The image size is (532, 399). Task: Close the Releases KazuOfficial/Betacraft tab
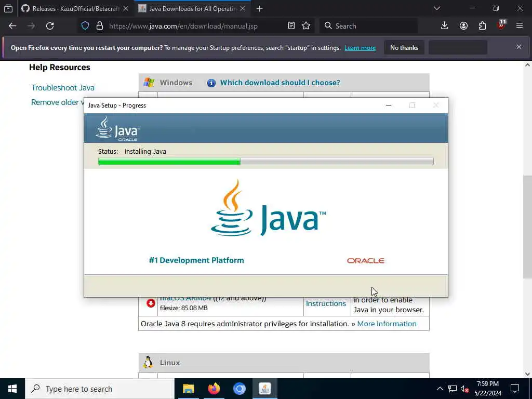(x=126, y=8)
